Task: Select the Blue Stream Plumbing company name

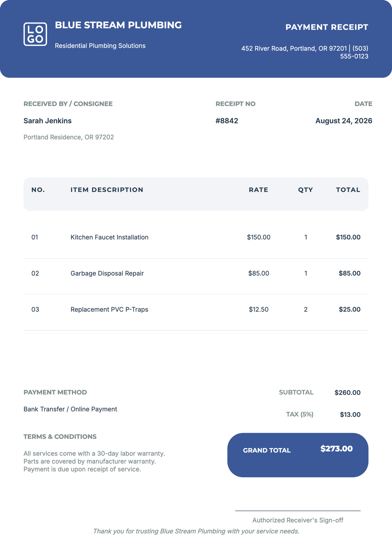Action: (118, 25)
